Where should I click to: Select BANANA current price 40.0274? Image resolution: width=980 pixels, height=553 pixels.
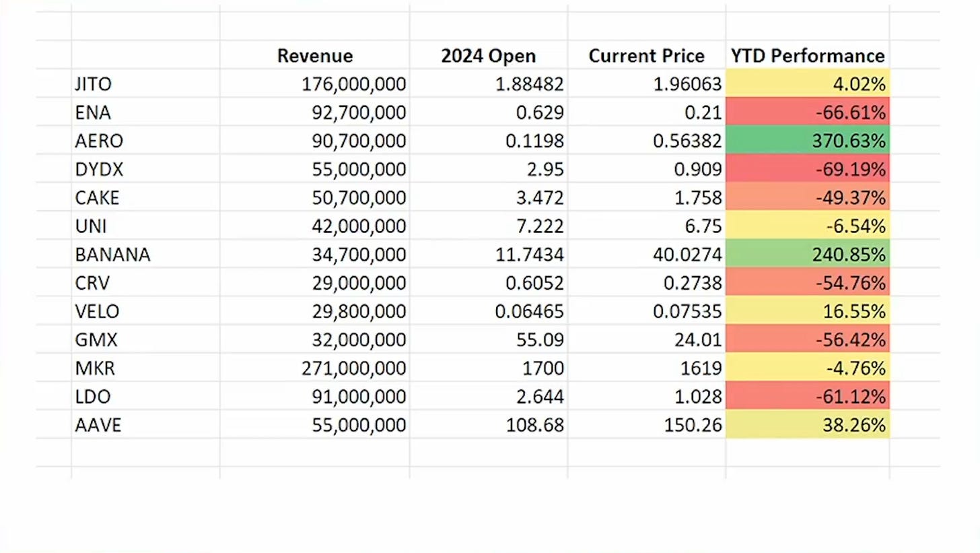646,254
